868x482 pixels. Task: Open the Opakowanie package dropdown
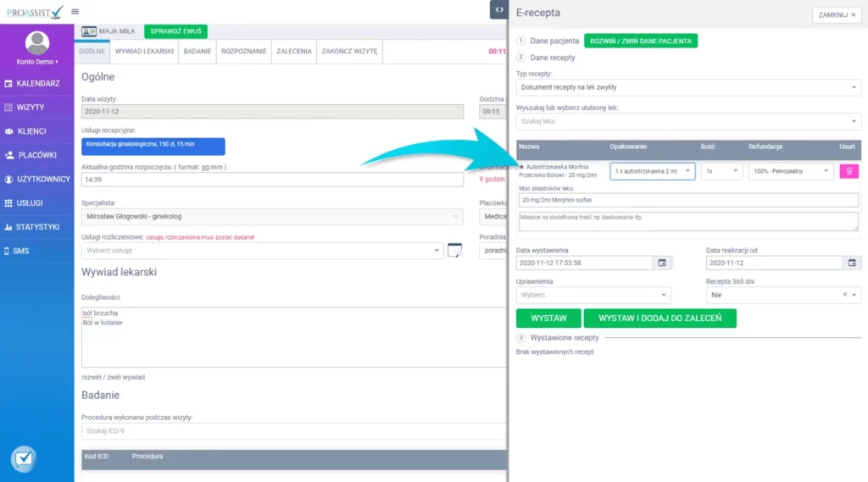[x=652, y=171]
